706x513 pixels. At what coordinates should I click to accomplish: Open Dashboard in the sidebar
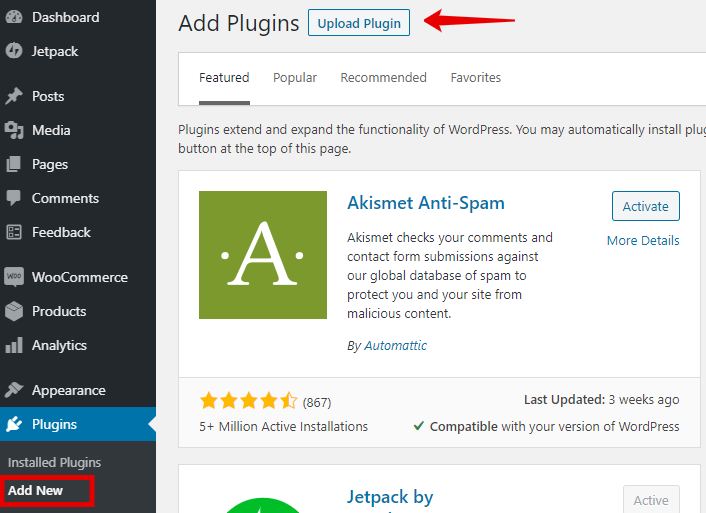(x=66, y=17)
